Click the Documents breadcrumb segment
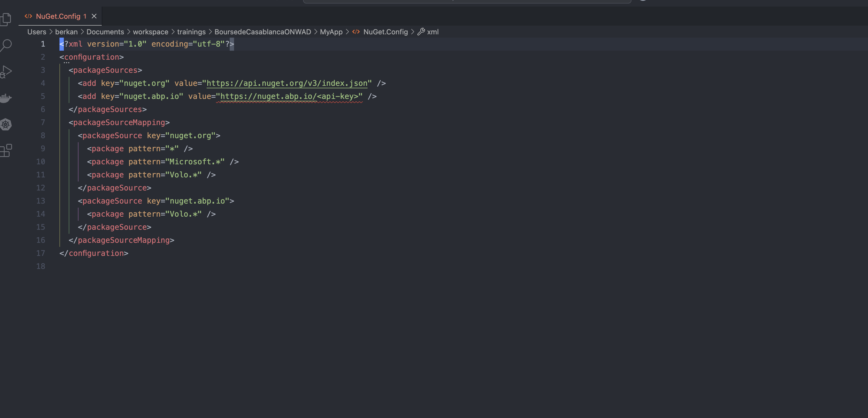Viewport: 868px width, 418px height. 105,32
